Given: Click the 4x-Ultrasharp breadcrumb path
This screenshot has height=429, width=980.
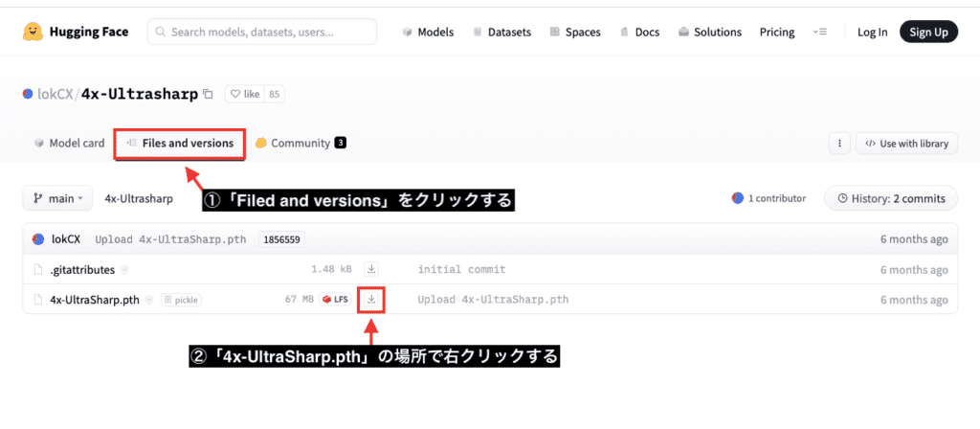Looking at the screenshot, I should click(139, 198).
